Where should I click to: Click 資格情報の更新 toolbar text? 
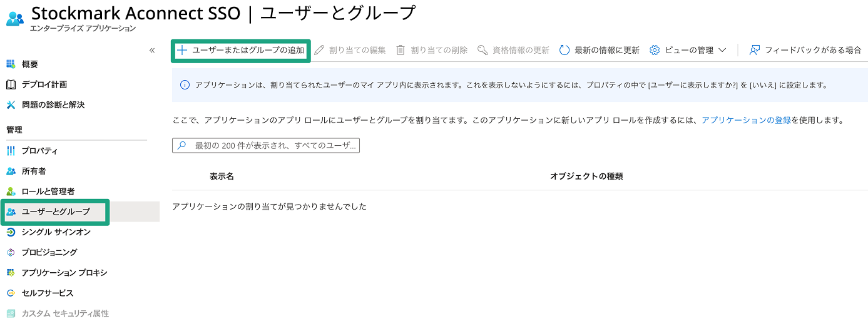pos(521,50)
